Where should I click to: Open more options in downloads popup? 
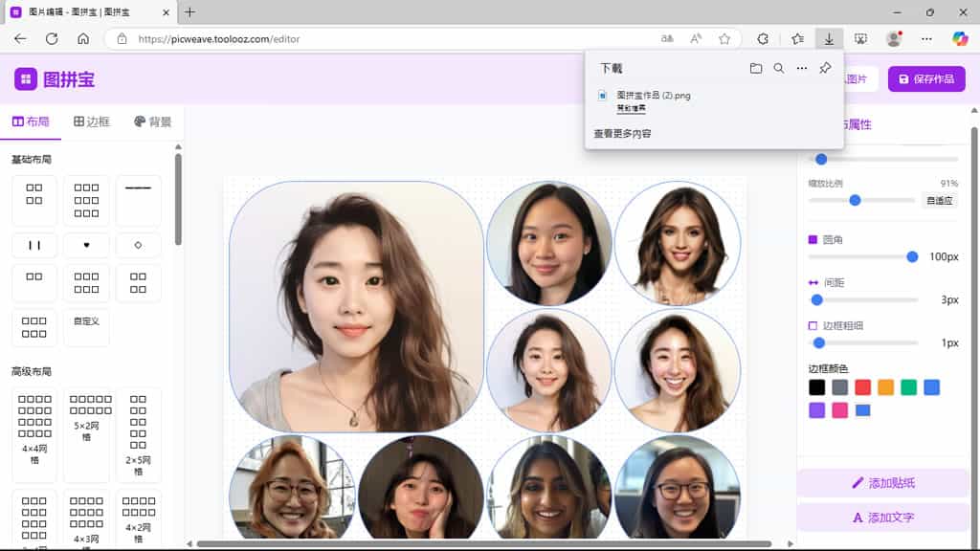click(x=802, y=68)
